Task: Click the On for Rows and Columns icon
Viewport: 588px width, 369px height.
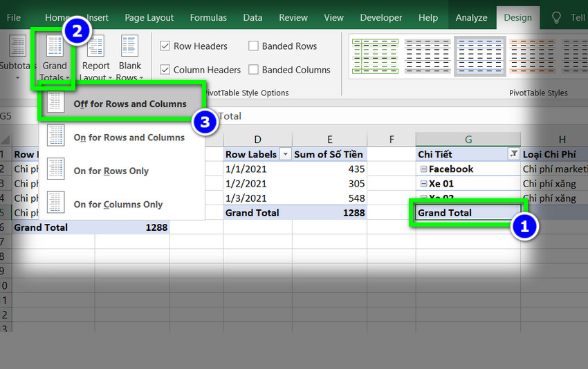Action: point(55,135)
